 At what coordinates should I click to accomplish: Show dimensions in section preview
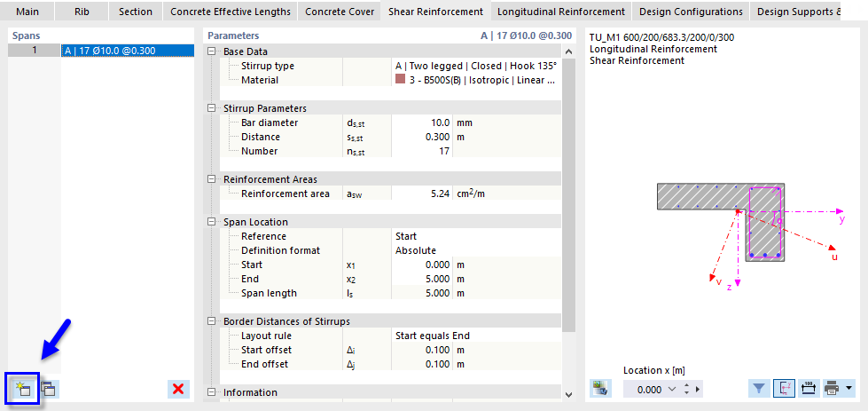[808, 388]
